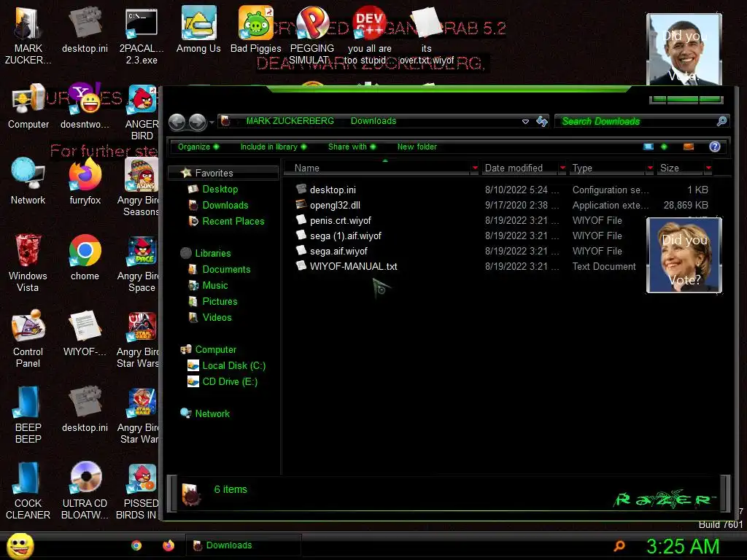Select Music library in sidebar
Viewport: 747px width, 560px height.
pyautogui.click(x=215, y=285)
